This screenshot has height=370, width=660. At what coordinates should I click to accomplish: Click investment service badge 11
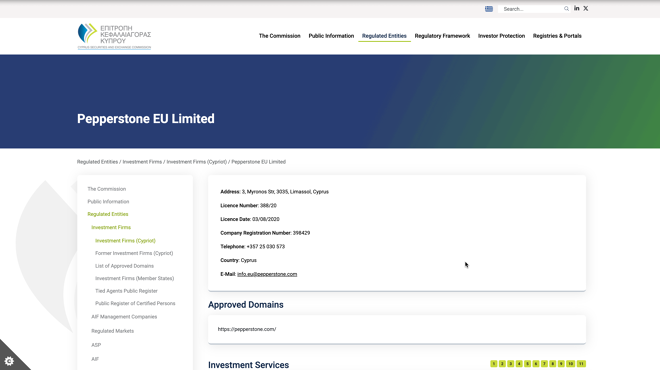click(x=581, y=364)
